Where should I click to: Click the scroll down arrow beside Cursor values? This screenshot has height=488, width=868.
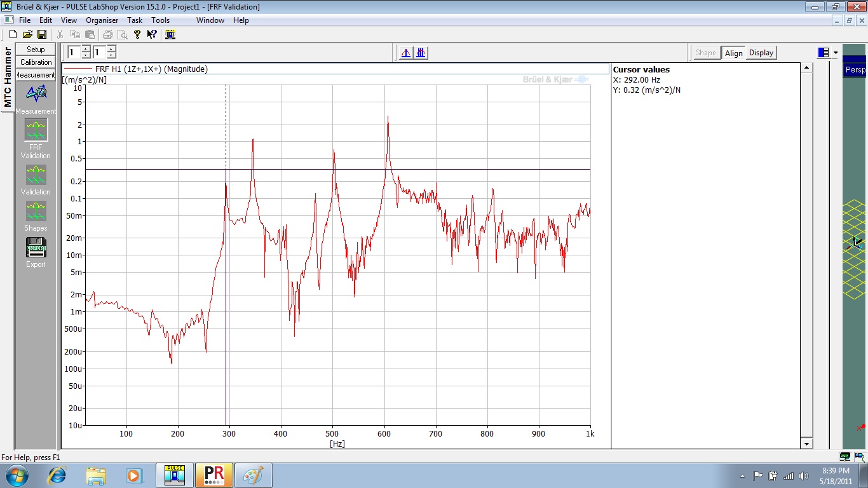[806, 444]
